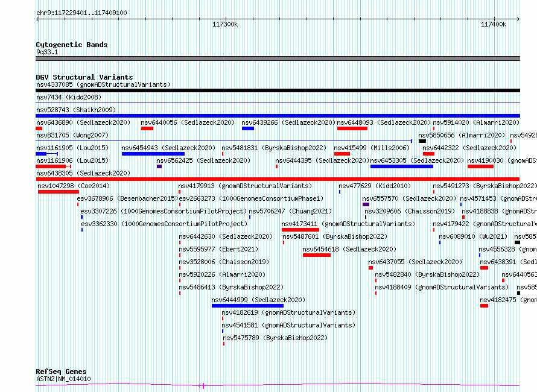This screenshot has width=537, height=392.
Task: Select nsv6439266 (Sedlazeck2020) variant label
Action: coord(288,122)
